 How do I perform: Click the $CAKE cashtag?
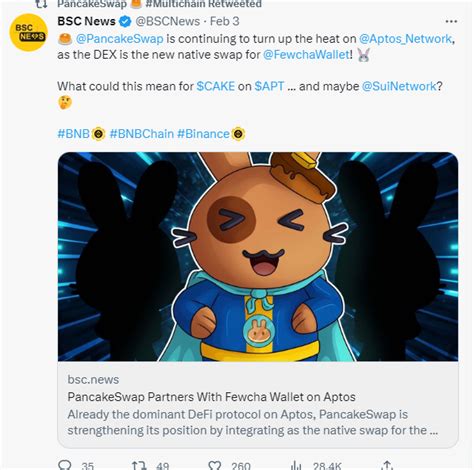point(216,86)
